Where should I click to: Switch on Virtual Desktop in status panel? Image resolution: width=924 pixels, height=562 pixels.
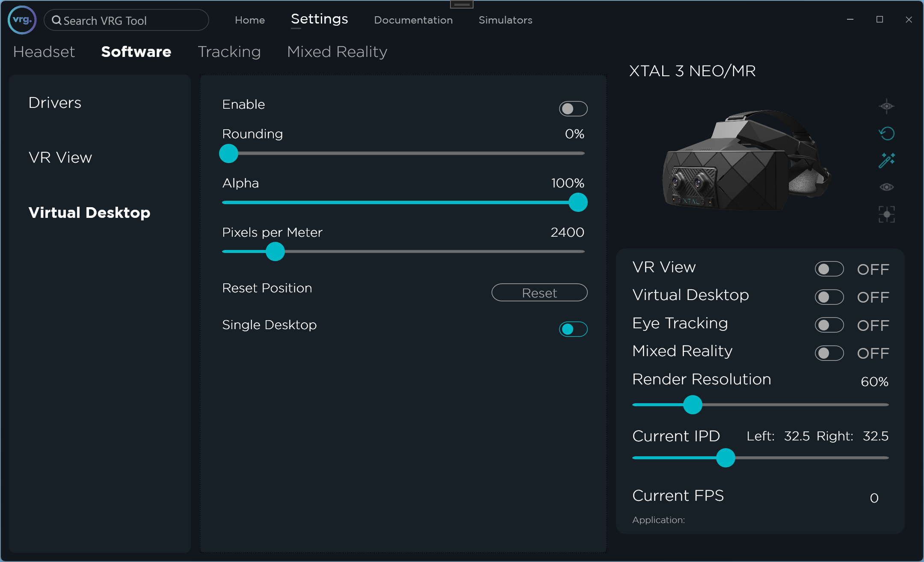(829, 297)
